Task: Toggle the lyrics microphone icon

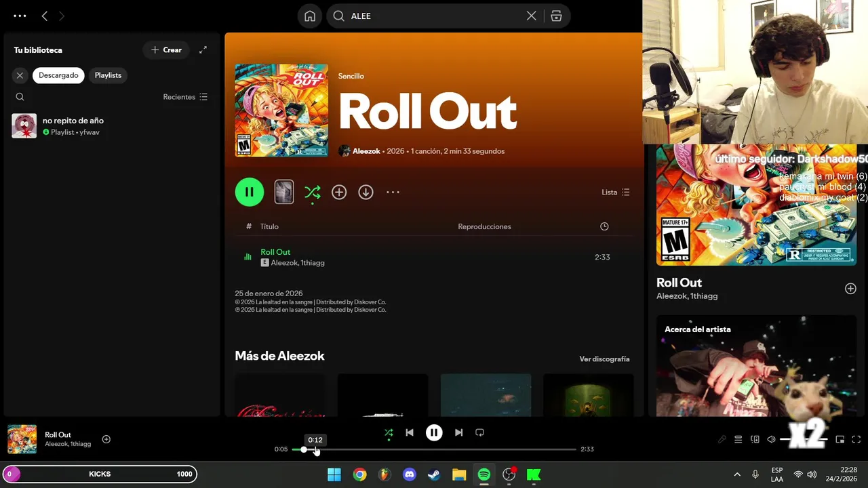Action: 722,439
